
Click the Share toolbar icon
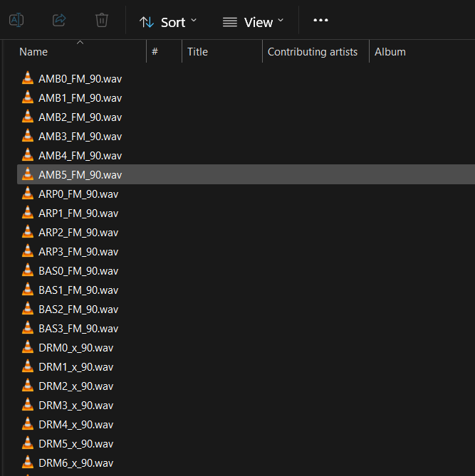(59, 21)
